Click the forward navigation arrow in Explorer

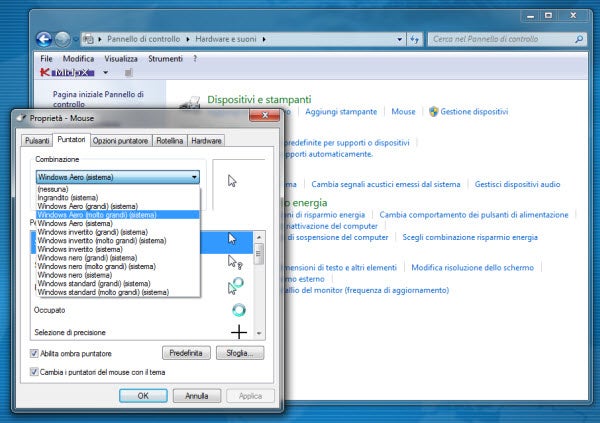point(62,39)
